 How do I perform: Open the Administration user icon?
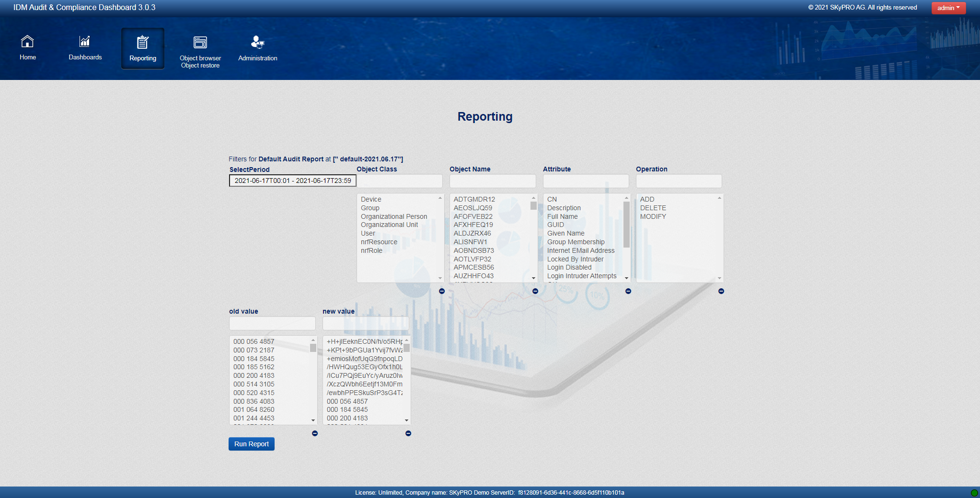(257, 43)
